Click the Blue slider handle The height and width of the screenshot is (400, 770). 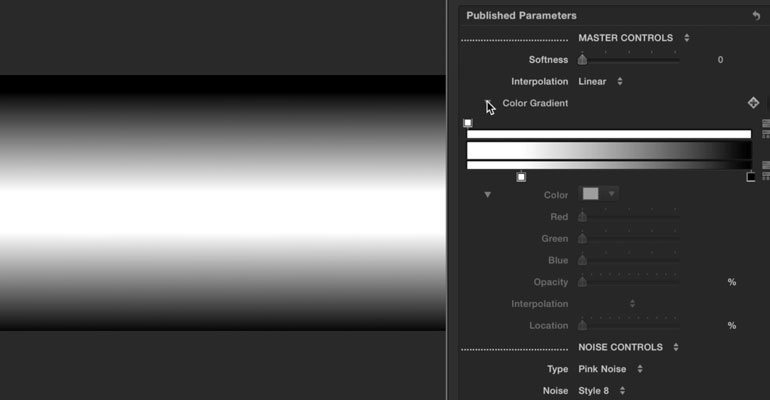[582, 260]
